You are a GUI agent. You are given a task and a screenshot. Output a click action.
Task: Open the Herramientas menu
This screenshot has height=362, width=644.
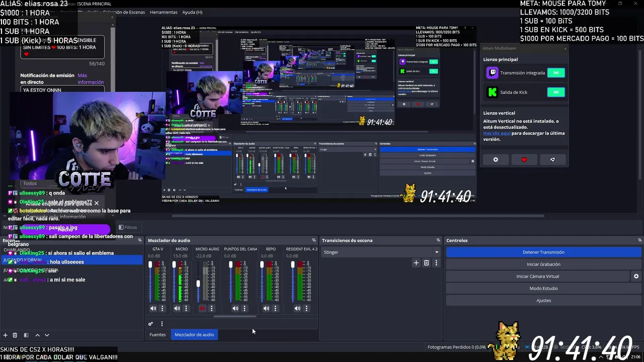[x=164, y=12]
